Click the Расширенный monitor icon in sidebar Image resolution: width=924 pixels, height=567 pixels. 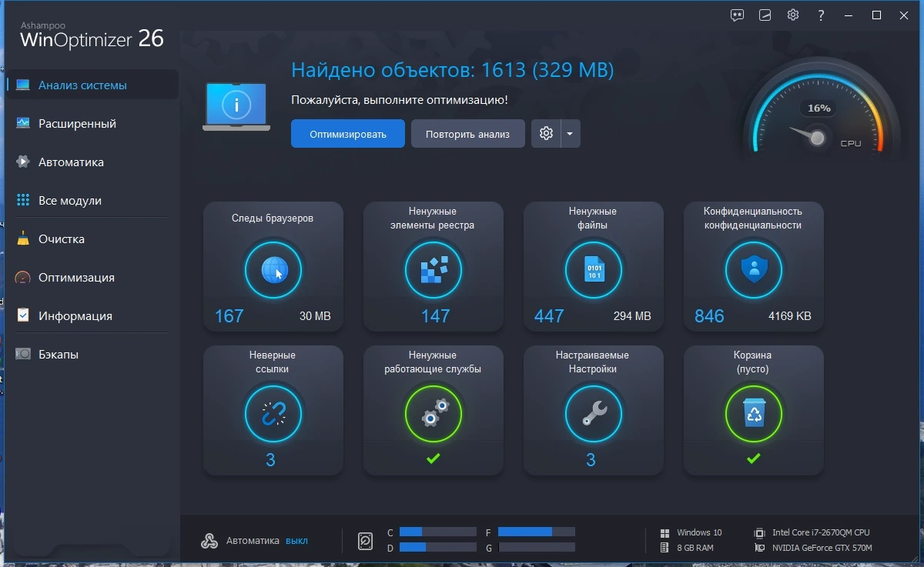[23, 124]
